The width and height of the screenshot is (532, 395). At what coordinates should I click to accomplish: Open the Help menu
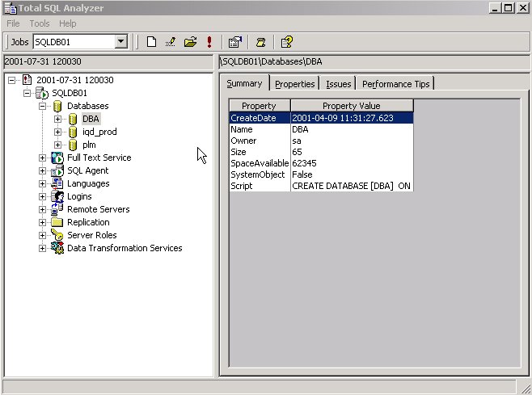click(68, 23)
